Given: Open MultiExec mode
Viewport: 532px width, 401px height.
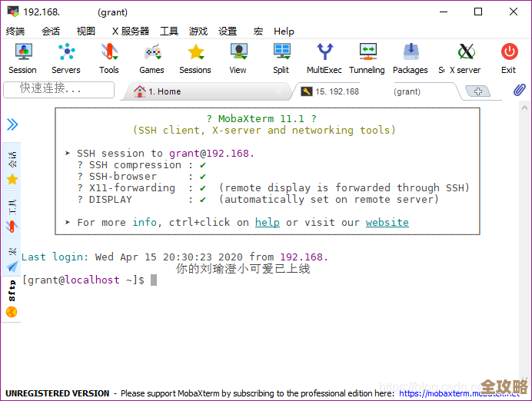Looking at the screenshot, I should point(324,58).
